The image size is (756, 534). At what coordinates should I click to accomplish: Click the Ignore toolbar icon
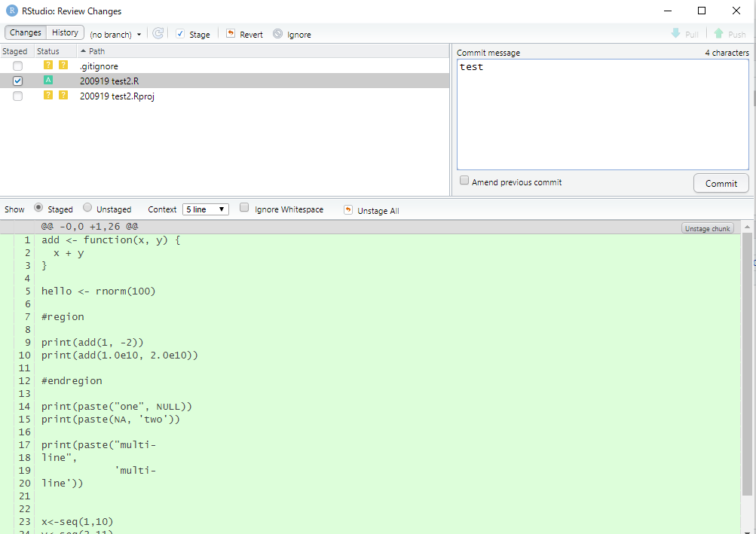(x=277, y=34)
